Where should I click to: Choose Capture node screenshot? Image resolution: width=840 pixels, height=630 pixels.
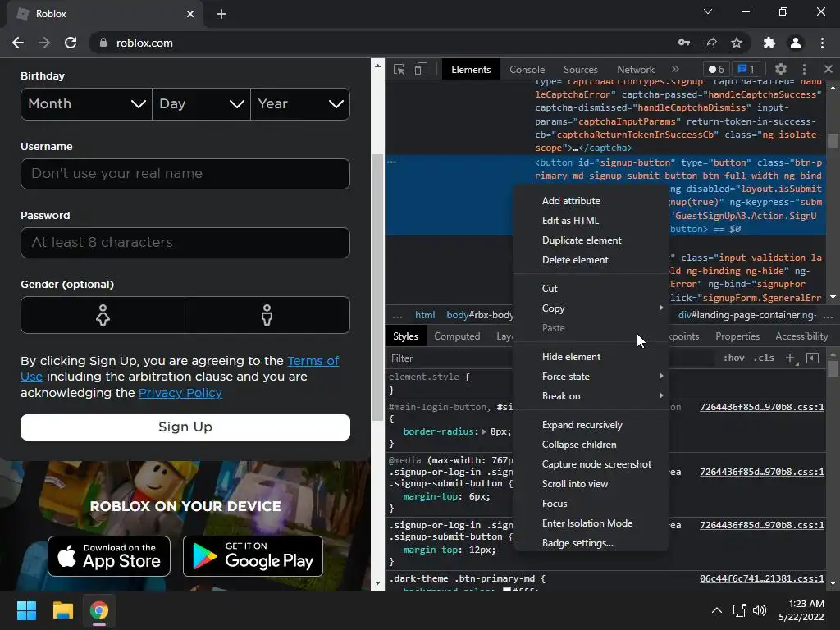[x=591, y=464]
